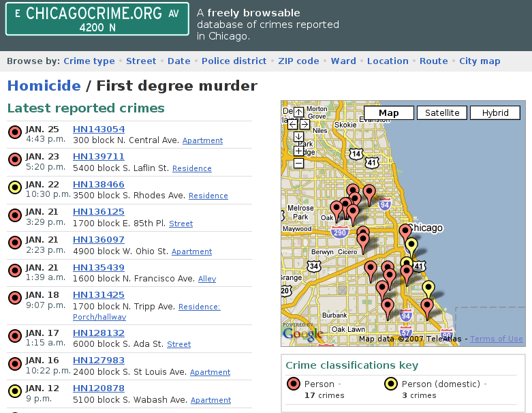Click Alley link for N. Francisco Ave.
Image resolution: width=532 pixels, height=413 pixels.
(x=207, y=279)
